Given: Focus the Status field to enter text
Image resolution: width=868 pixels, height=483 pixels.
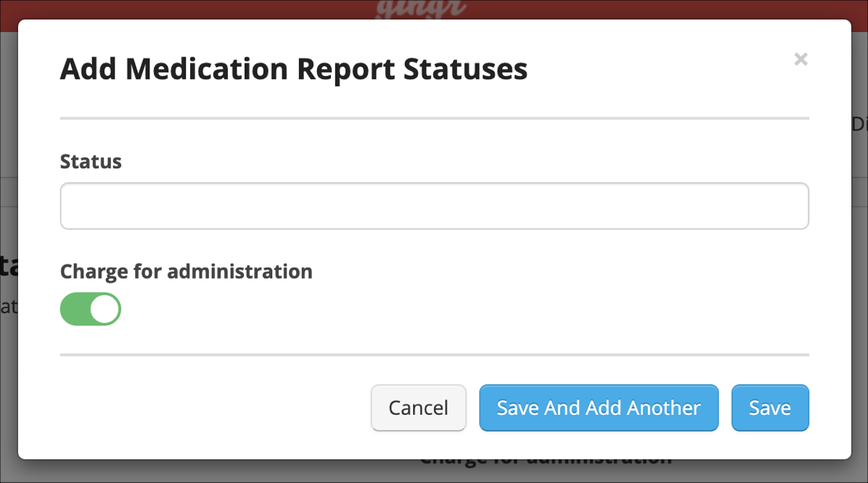Looking at the screenshot, I should coord(434,205).
